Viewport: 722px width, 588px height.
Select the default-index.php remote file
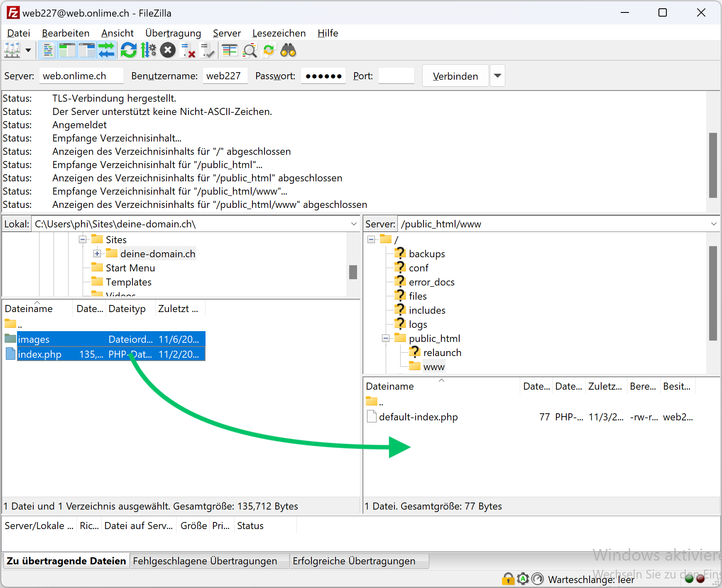click(x=531, y=417)
